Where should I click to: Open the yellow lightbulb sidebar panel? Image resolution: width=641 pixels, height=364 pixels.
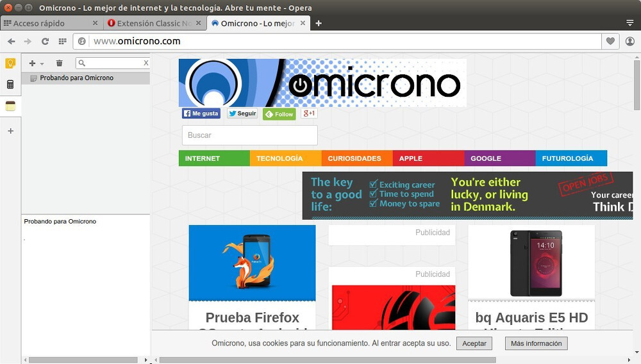coord(10,63)
